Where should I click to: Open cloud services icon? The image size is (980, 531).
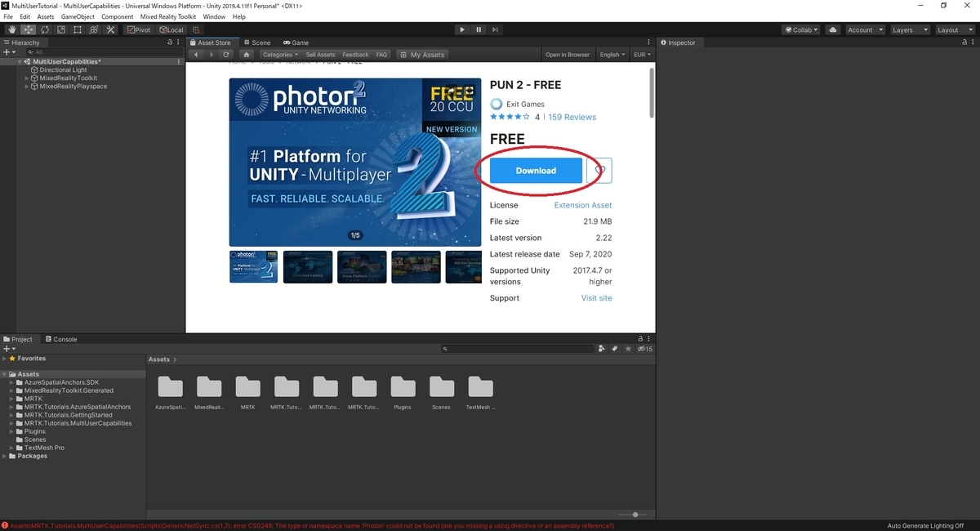pos(833,29)
